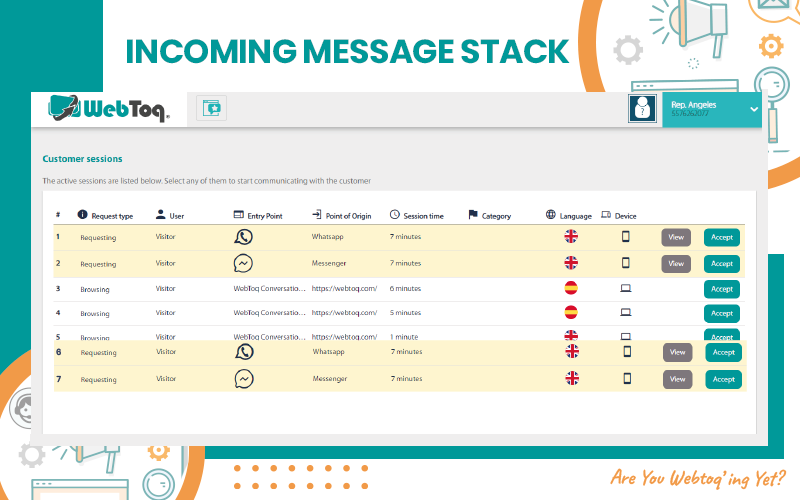Click the User column person icon
The image size is (800, 500).
click(160, 215)
